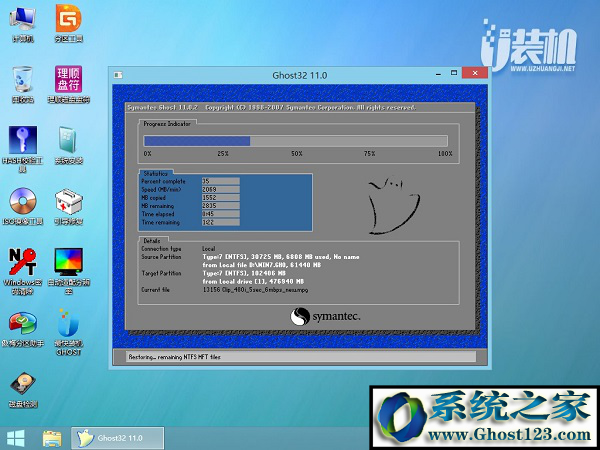
Task: Close the Ghost32 11.0 window
Action: tap(474, 73)
